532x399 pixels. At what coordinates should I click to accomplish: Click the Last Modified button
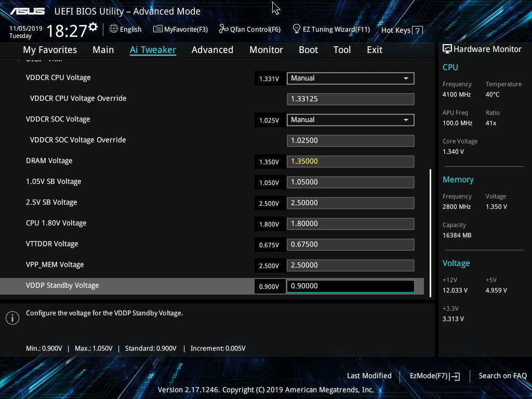369,376
